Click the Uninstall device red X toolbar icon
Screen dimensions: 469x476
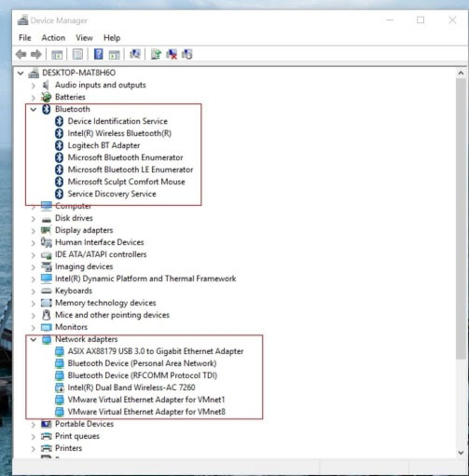coord(172,54)
